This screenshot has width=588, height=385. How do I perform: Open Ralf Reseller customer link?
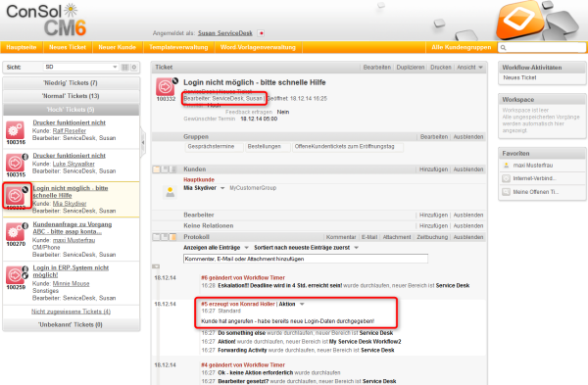coord(70,131)
